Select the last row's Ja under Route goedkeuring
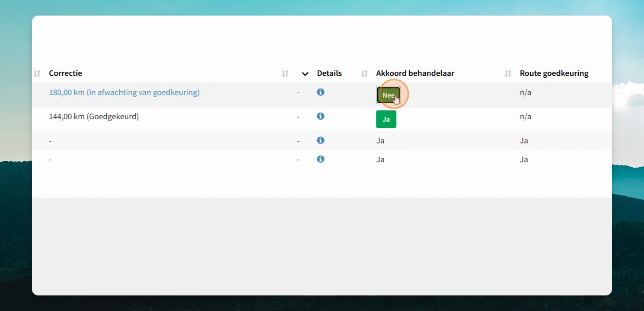 click(x=524, y=159)
